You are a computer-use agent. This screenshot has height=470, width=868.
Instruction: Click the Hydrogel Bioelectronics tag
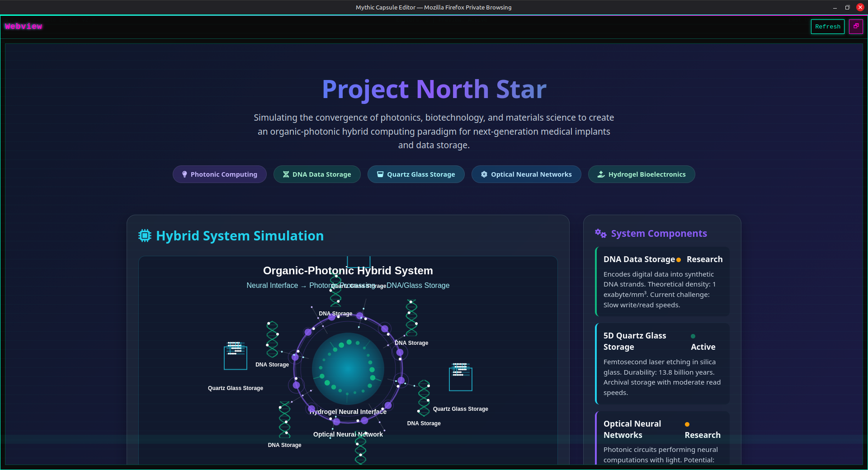[641, 174]
